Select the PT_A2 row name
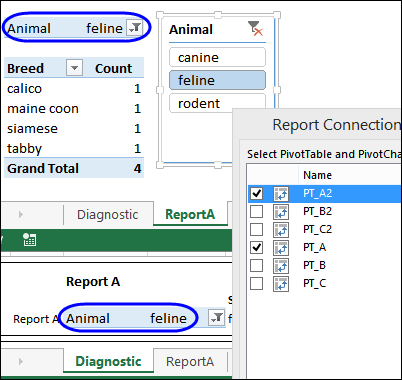Image resolution: width=402 pixels, height=380 pixels. (x=317, y=193)
